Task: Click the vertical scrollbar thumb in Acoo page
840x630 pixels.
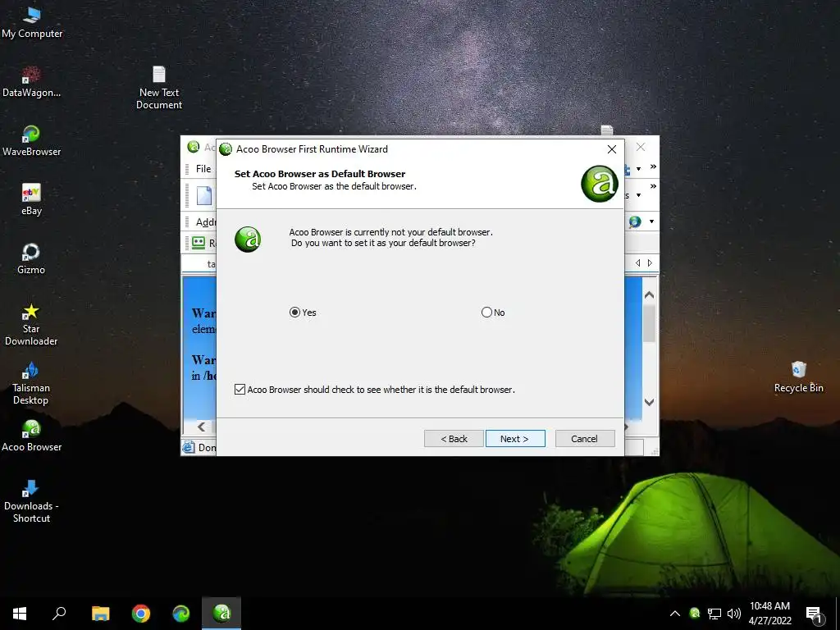Action: coord(650,323)
